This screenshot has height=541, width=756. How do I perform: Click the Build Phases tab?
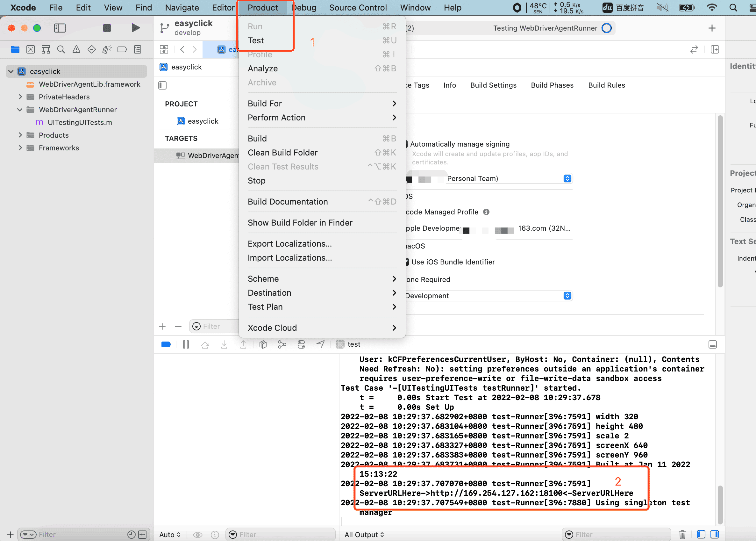pyautogui.click(x=552, y=85)
